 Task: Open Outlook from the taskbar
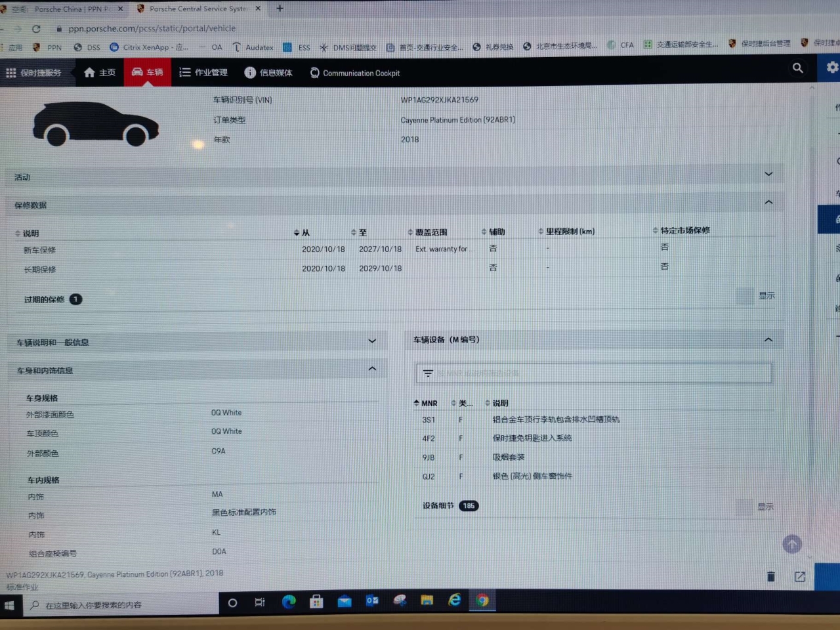point(372,600)
